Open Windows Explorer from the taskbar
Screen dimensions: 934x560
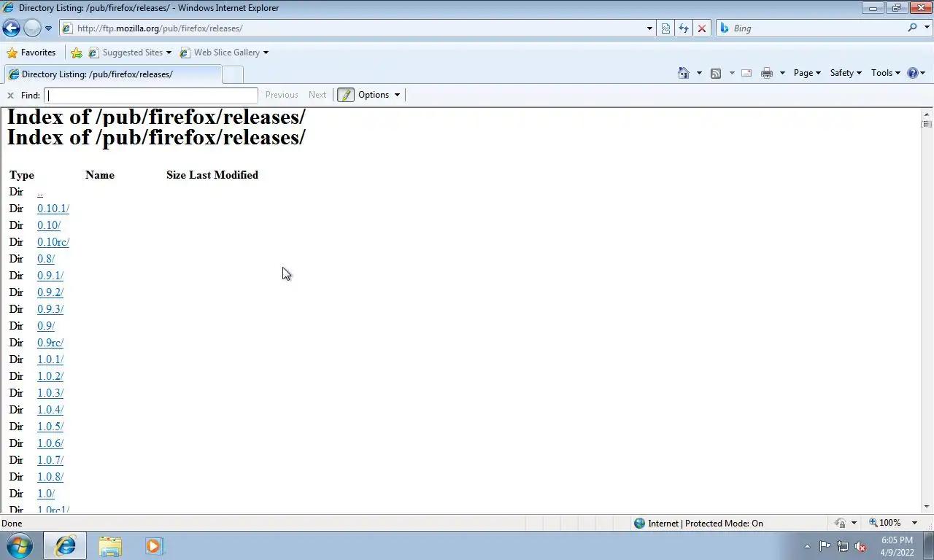(x=110, y=545)
